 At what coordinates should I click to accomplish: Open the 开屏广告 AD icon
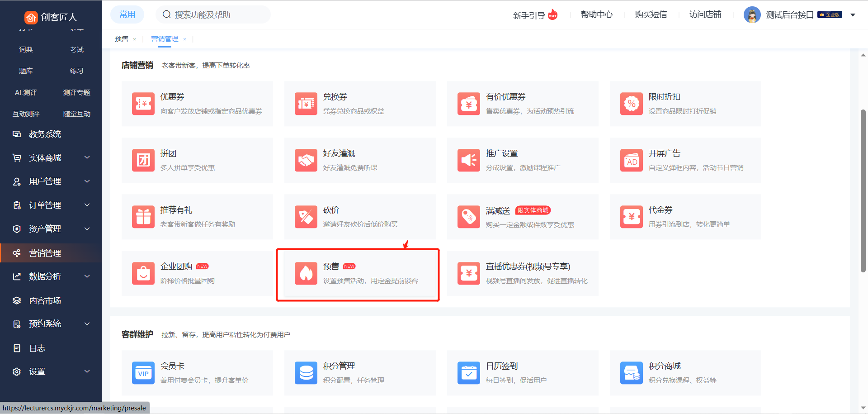pos(631,160)
